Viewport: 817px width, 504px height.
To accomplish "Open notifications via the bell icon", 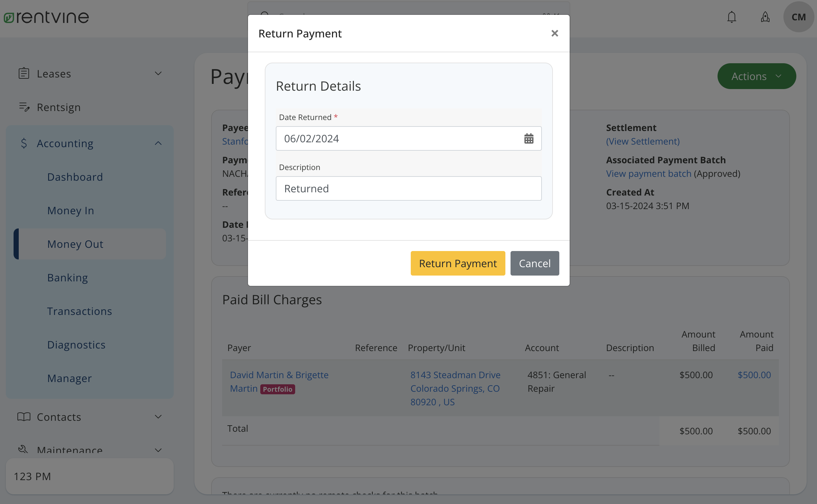I will point(731,17).
